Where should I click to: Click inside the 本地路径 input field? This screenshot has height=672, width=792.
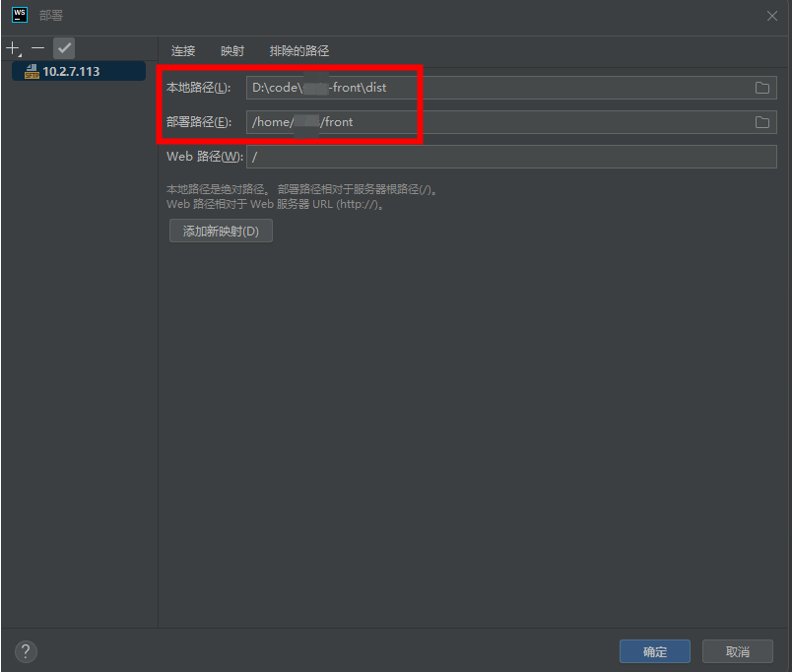coord(493,88)
